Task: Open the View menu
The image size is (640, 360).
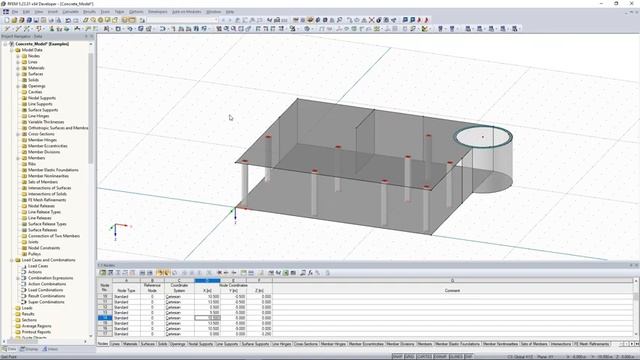Action: click(x=39, y=12)
